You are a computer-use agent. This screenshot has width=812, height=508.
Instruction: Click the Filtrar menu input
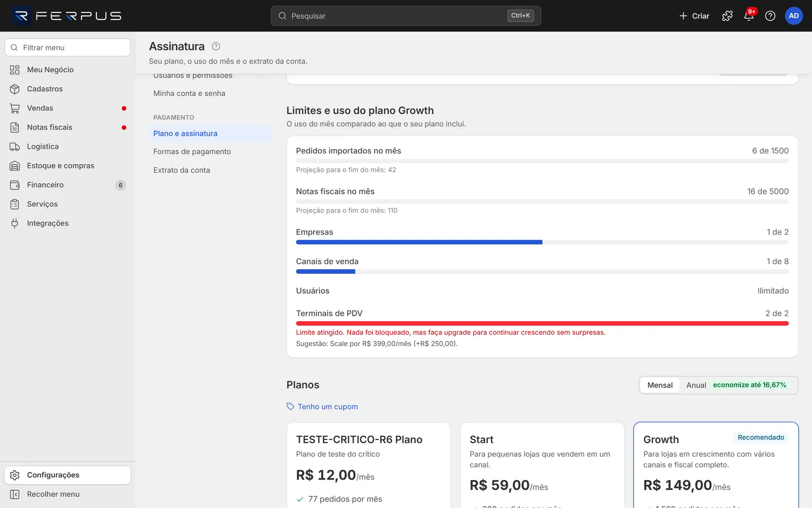pos(67,48)
